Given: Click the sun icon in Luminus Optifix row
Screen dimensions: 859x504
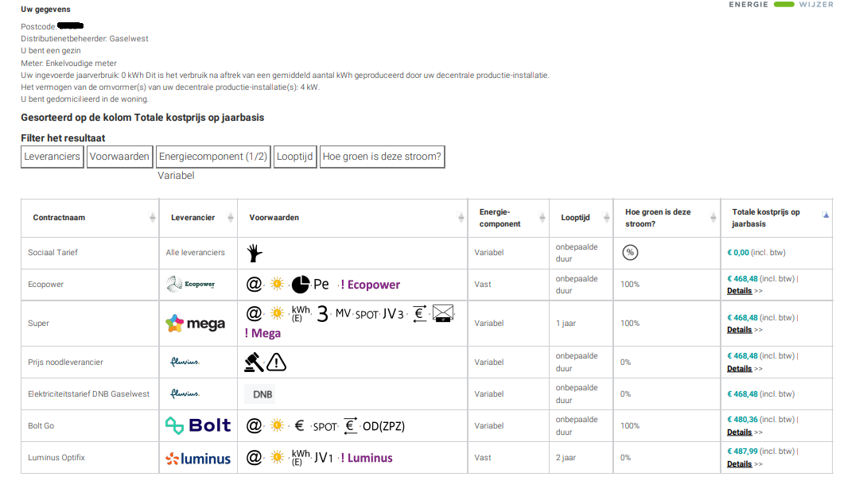Looking at the screenshot, I should tap(278, 457).
